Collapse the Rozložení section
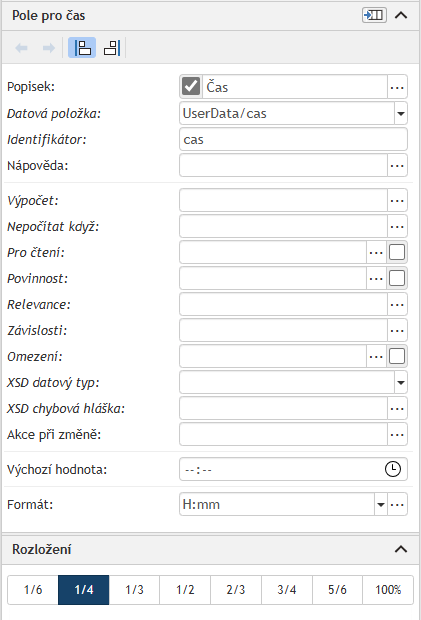The height and width of the screenshot is (620, 421). [401, 549]
